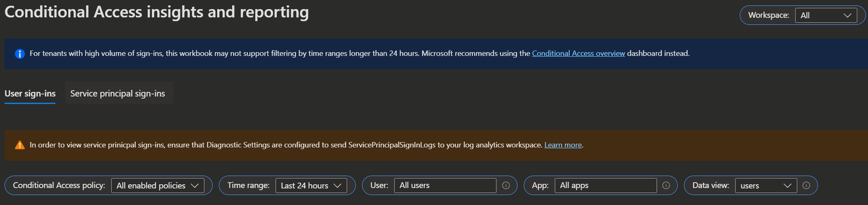Click the Conditional Access insights and reporting heading

157,12
